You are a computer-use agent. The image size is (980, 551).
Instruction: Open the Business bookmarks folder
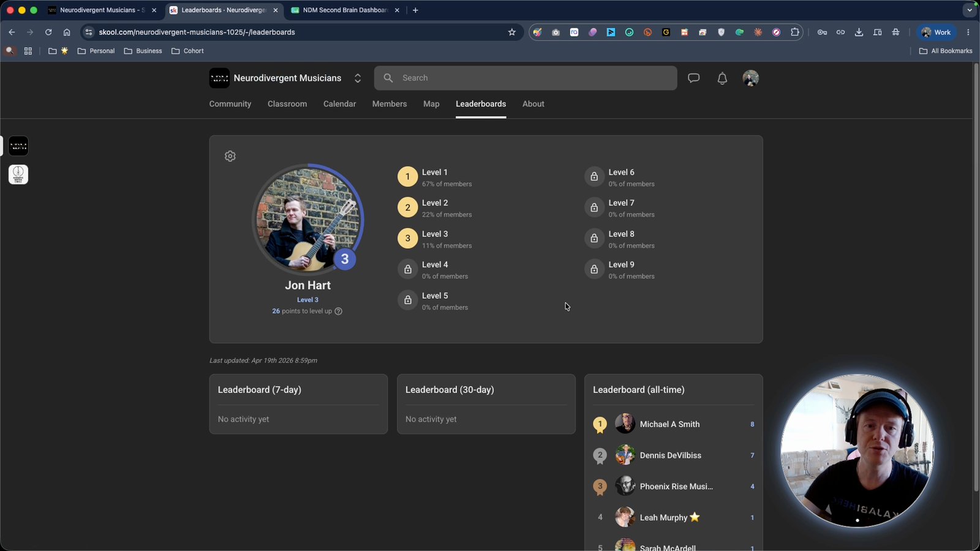[143, 51]
